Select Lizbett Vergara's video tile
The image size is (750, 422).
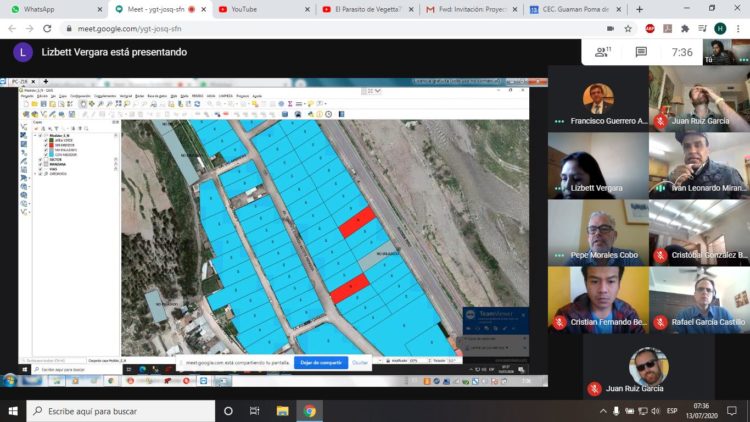[x=598, y=164]
